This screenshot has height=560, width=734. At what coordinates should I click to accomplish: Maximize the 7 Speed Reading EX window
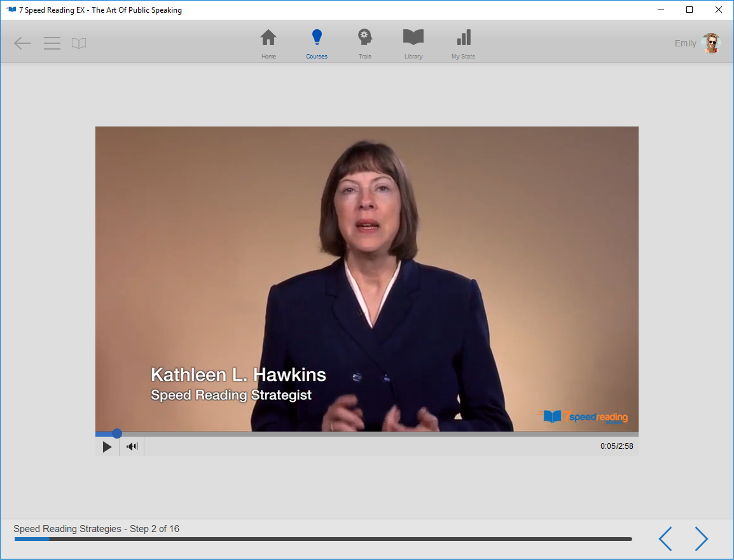[689, 10]
